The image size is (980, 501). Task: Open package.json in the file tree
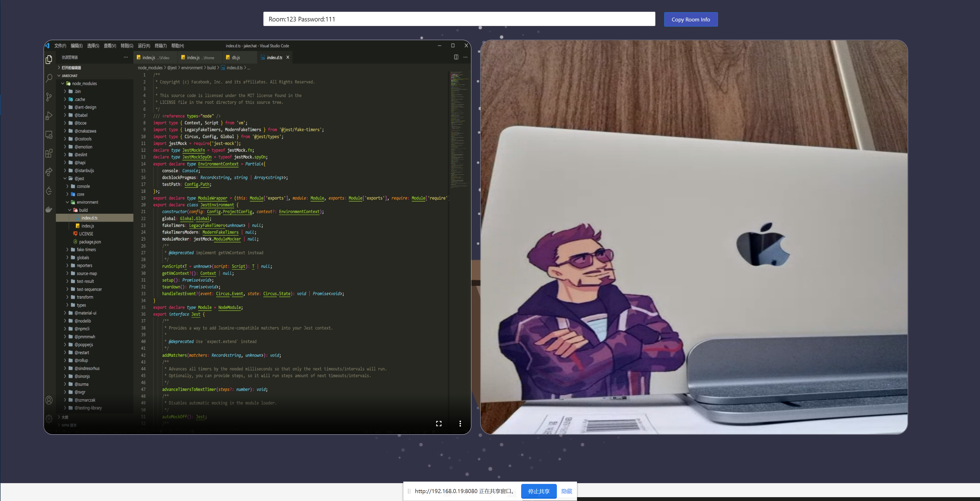[90, 242]
